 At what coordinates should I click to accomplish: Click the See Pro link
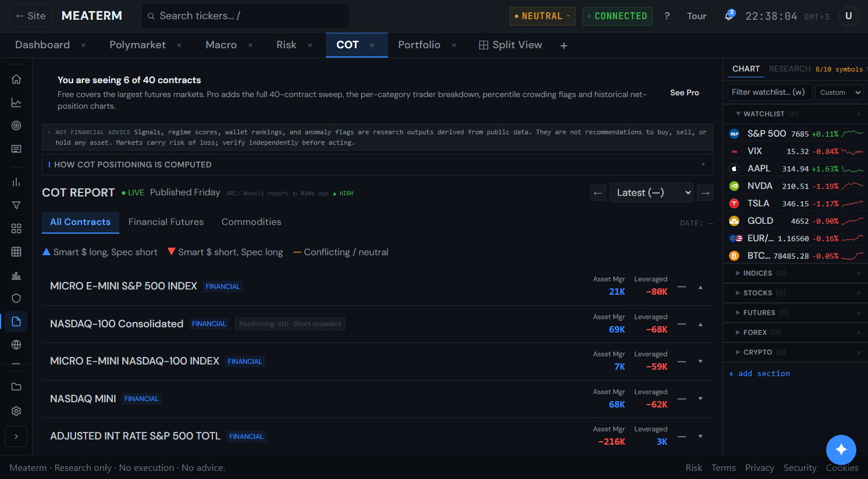[685, 92]
